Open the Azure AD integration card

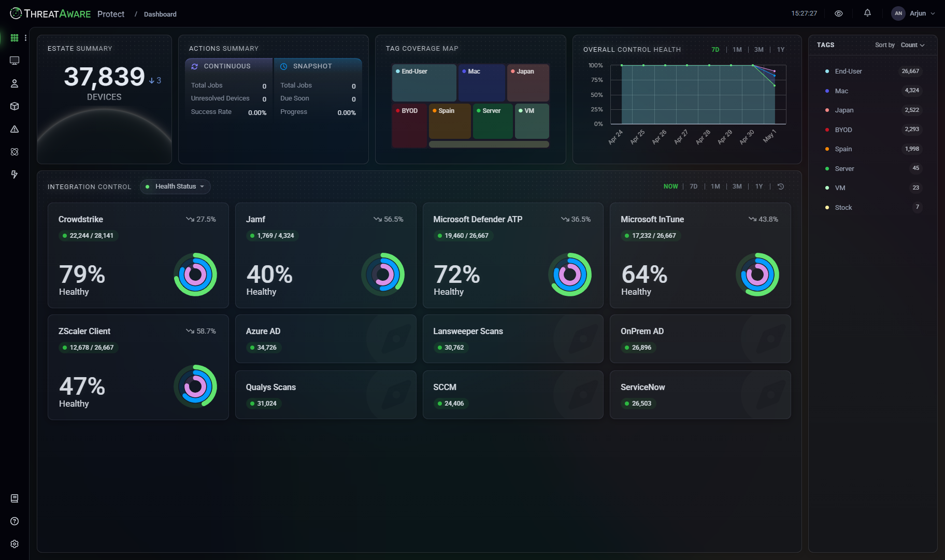[x=325, y=339]
